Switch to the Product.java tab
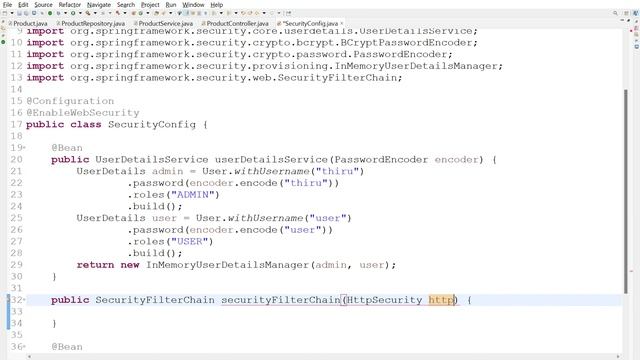640x360 pixels. 28,23
